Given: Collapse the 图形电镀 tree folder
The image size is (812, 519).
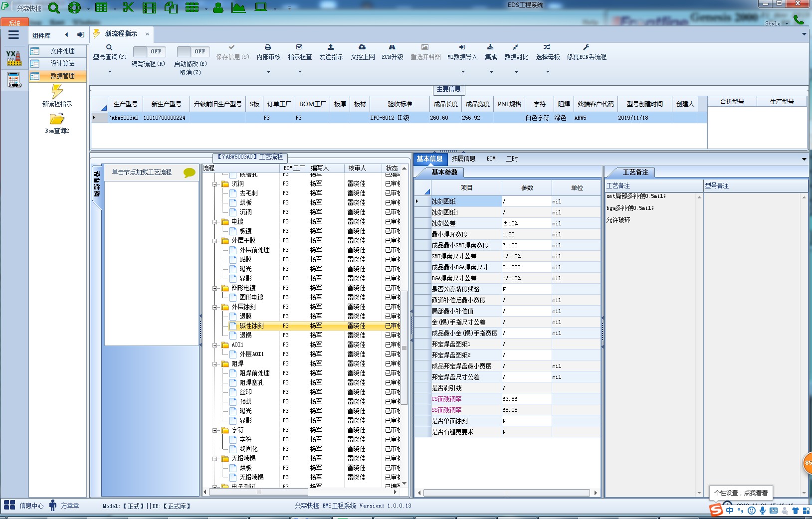Looking at the screenshot, I should (x=215, y=288).
